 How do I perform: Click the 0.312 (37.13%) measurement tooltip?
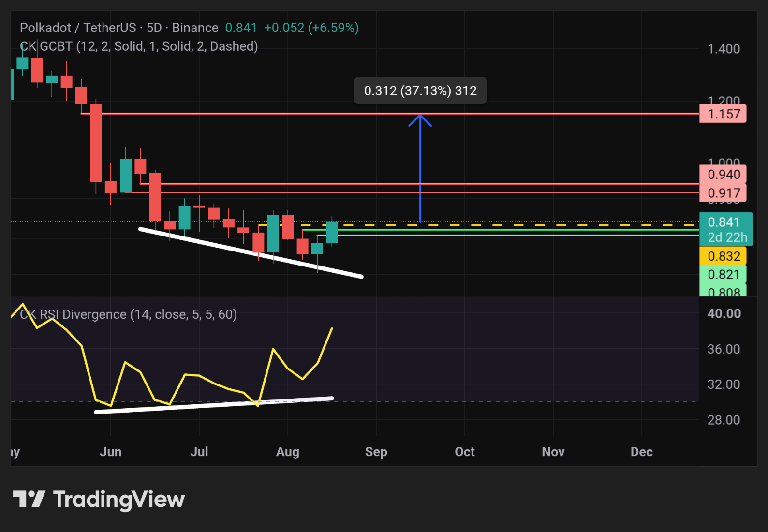point(420,90)
